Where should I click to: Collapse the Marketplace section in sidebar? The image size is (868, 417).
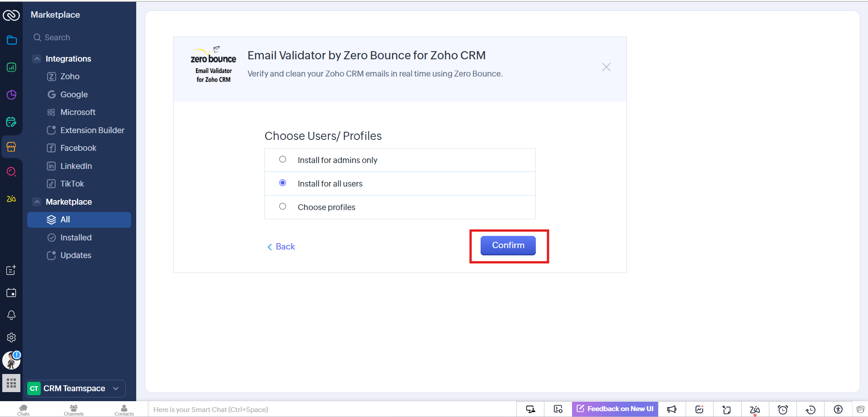pyautogui.click(x=37, y=202)
